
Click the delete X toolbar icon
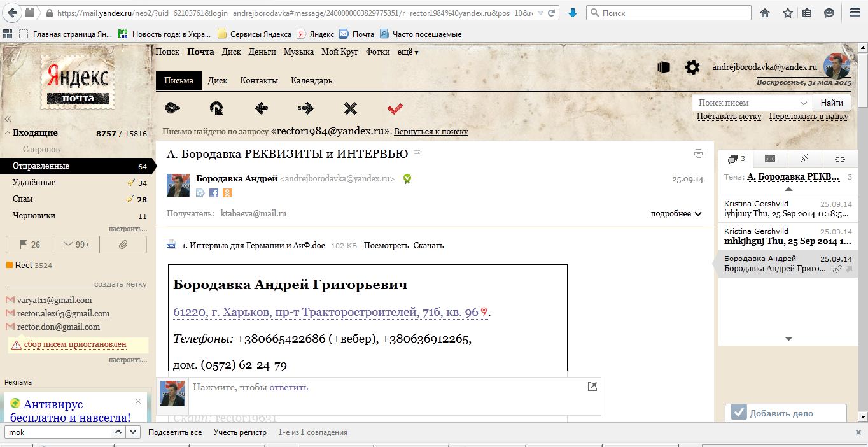(350, 109)
